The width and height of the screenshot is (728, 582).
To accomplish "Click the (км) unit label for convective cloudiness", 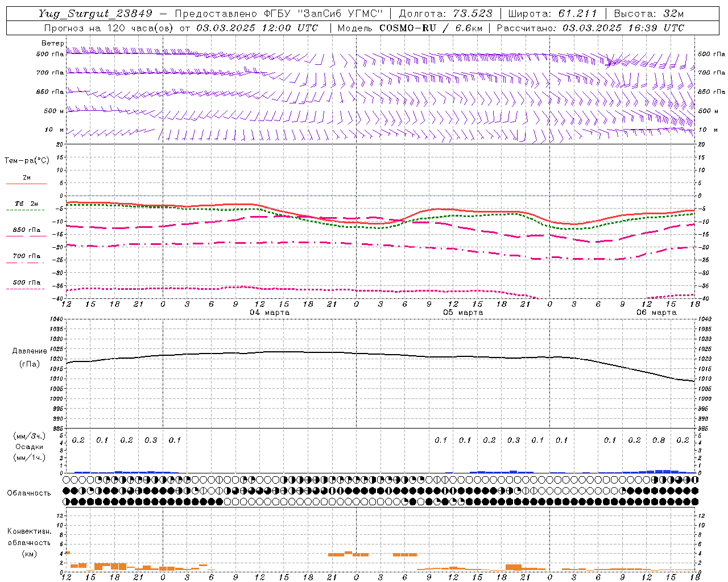I will tap(30, 554).
